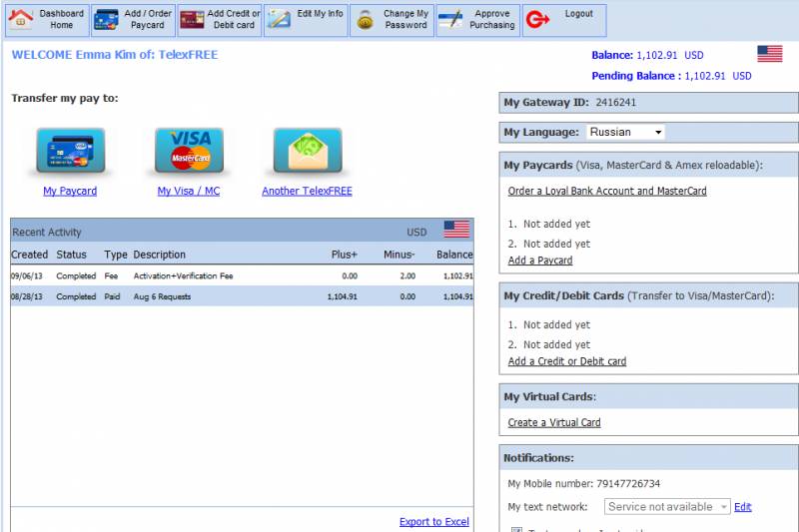
Task: Click the My Virtual Cards section header
Action: [x=648, y=396]
